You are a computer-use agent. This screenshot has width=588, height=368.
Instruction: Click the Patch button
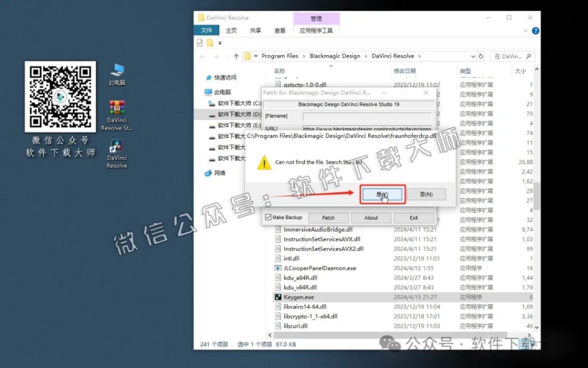pos(328,217)
